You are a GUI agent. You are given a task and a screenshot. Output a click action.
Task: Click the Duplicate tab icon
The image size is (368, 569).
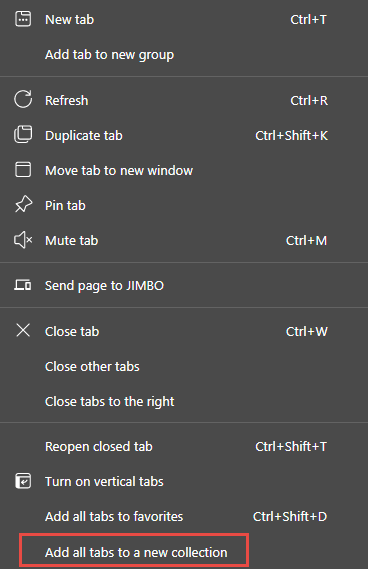click(x=23, y=135)
